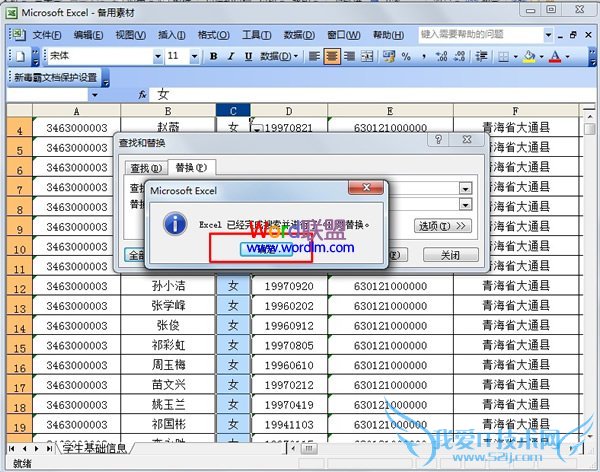
Task: Expand the borders dropdown arrow
Action: pos(515,57)
